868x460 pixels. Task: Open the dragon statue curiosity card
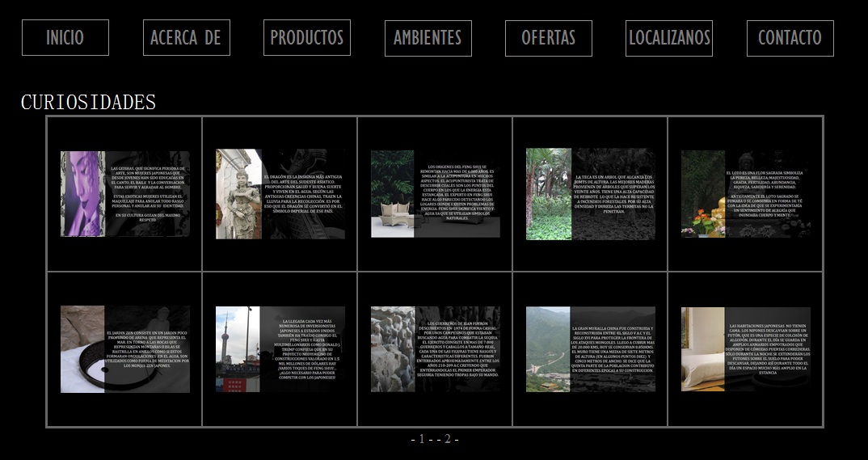pyautogui.click(x=280, y=194)
